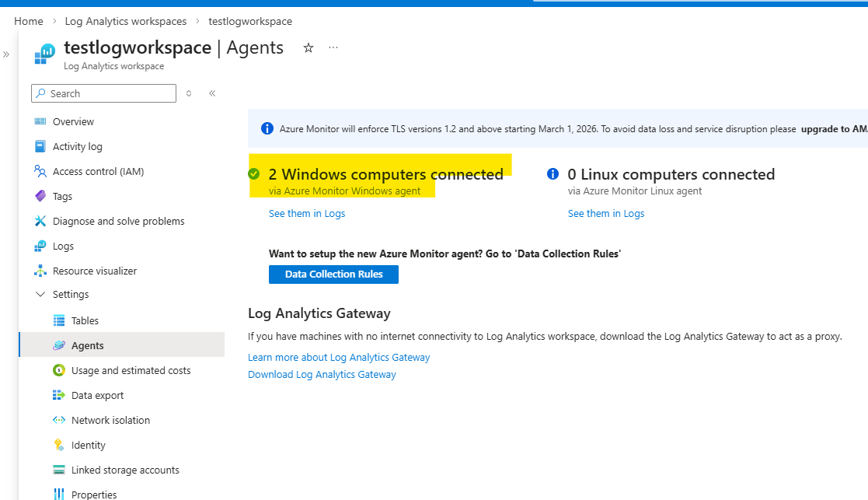
Task: Select the Agents menu item
Action: [x=88, y=345]
